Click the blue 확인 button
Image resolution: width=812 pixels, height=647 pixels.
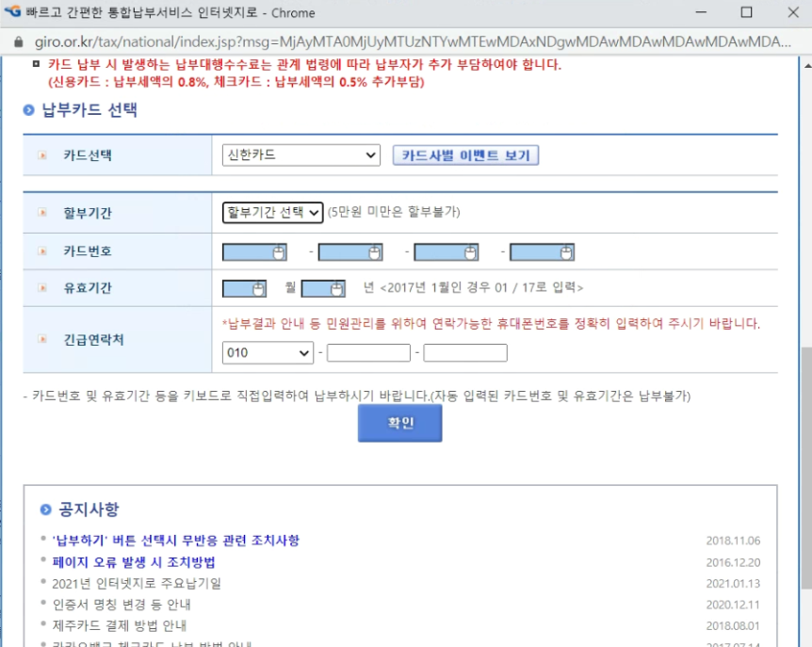click(x=399, y=423)
